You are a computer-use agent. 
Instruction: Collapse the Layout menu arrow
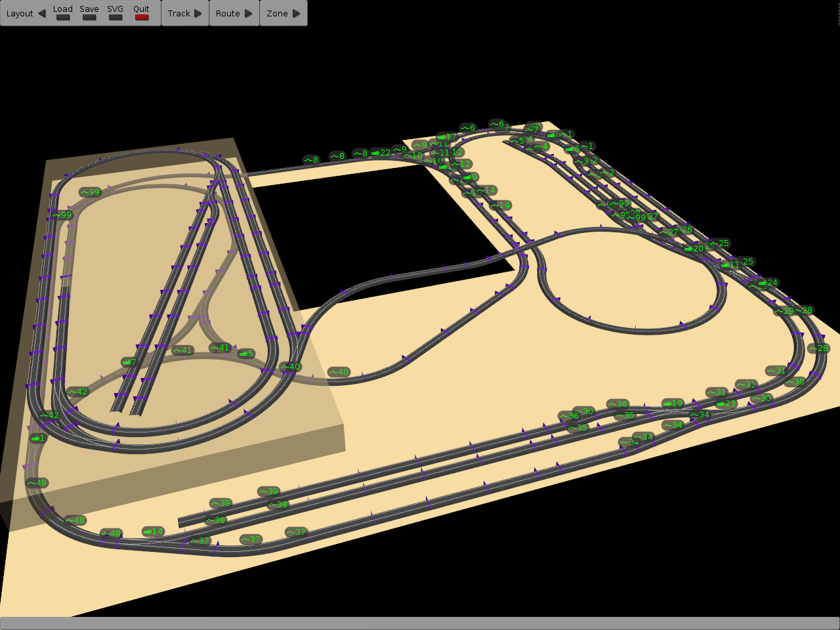(x=42, y=13)
